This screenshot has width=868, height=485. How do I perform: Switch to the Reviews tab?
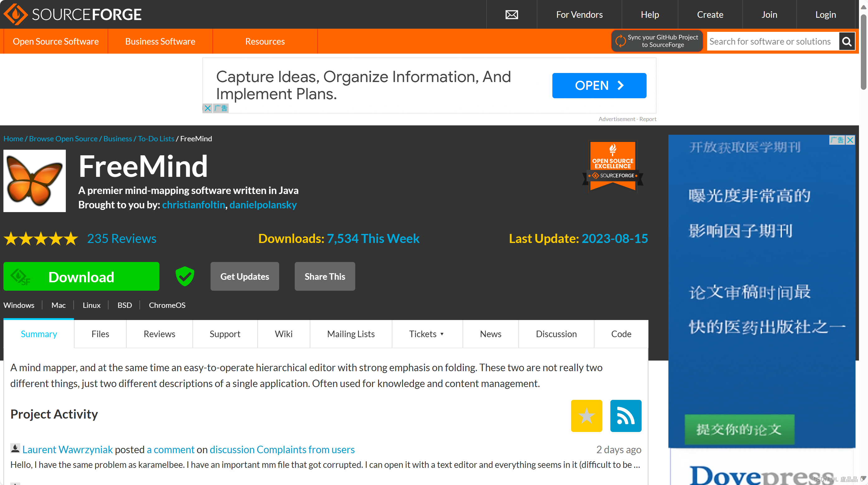click(159, 334)
